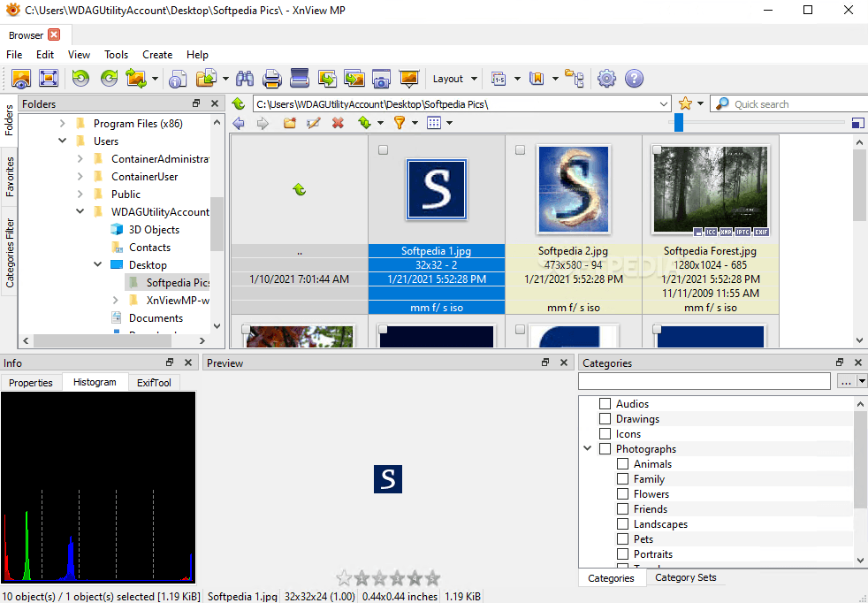Rotate image left using toolbar icon

[x=80, y=79]
